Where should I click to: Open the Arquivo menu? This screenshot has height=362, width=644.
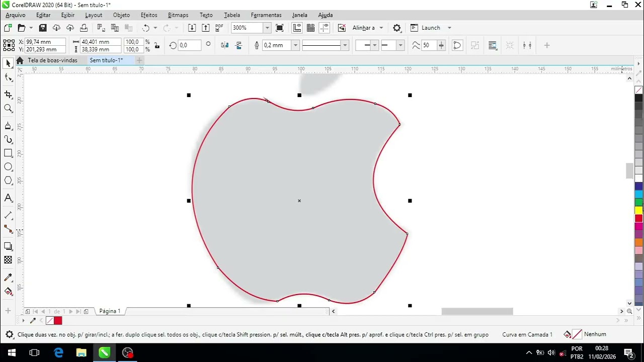16,15
